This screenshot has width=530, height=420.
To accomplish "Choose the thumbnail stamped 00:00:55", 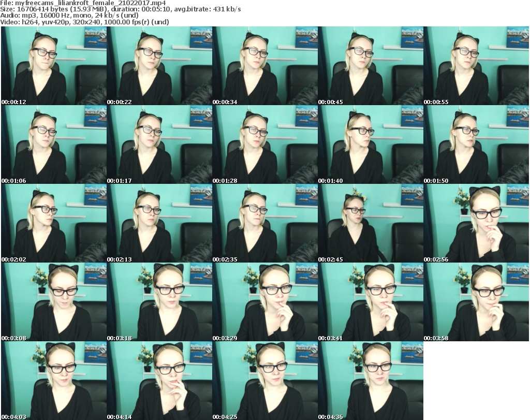I will coord(476,66).
